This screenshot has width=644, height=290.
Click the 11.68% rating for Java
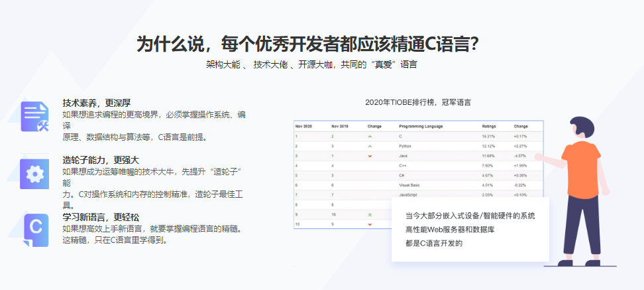pos(488,156)
